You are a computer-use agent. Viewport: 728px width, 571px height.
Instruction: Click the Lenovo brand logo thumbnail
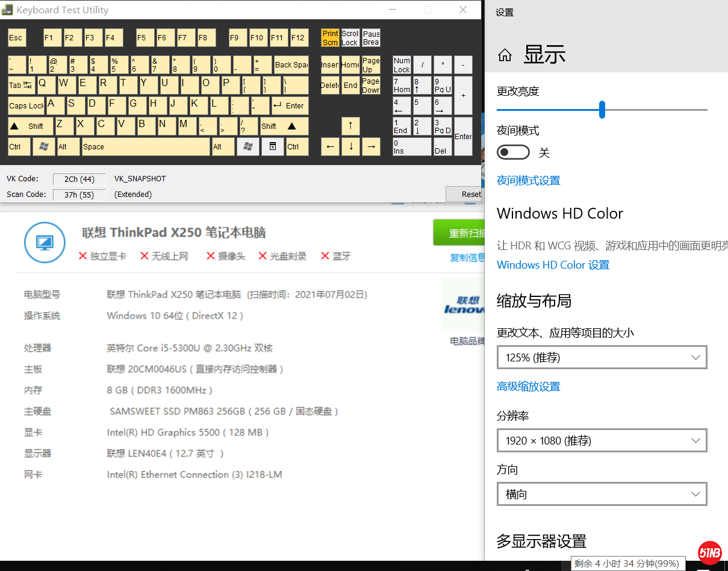[464, 304]
